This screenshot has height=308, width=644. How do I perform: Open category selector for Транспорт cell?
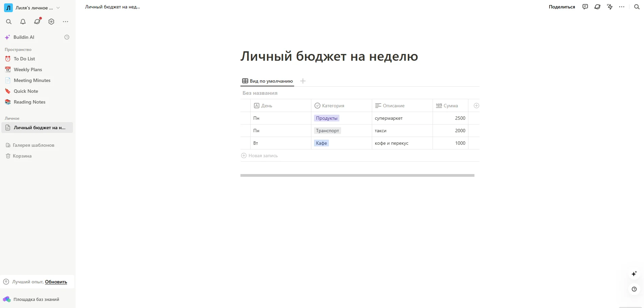coord(328,131)
